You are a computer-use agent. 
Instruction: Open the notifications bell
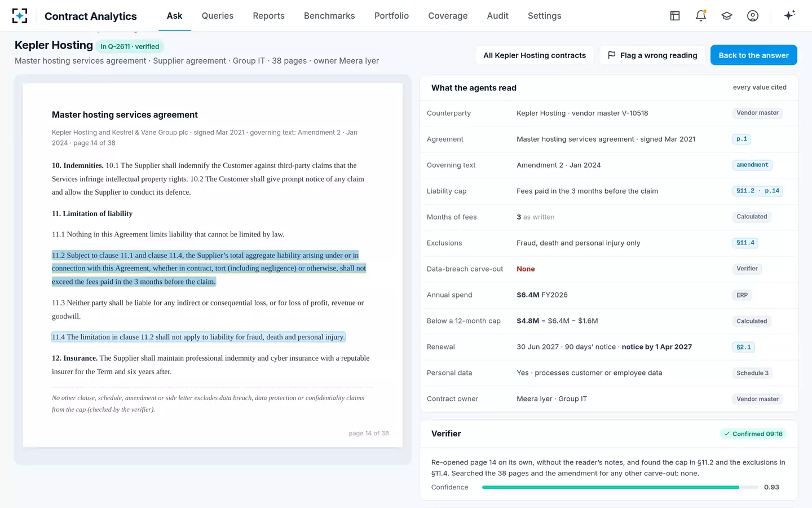pyautogui.click(x=701, y=16)
